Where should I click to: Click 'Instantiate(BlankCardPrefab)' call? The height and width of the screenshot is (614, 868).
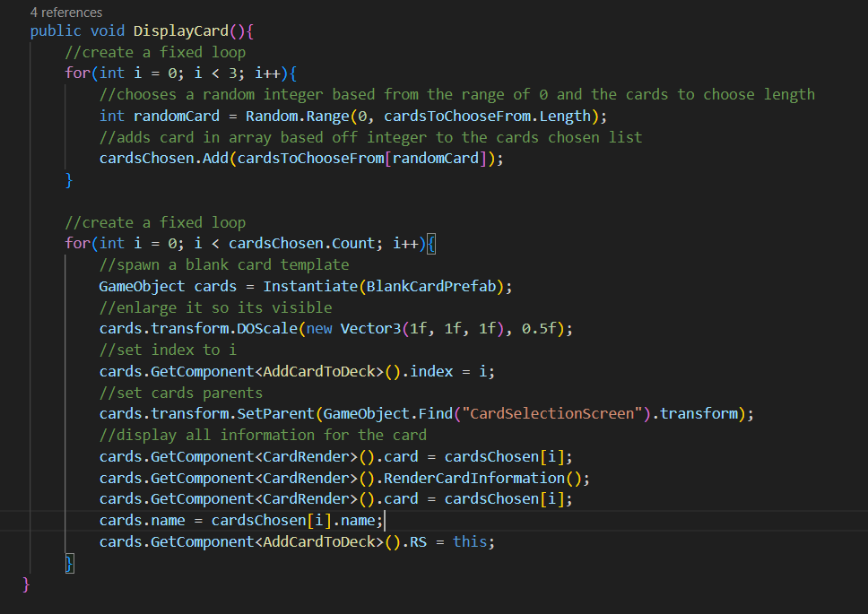pos(383,287)
